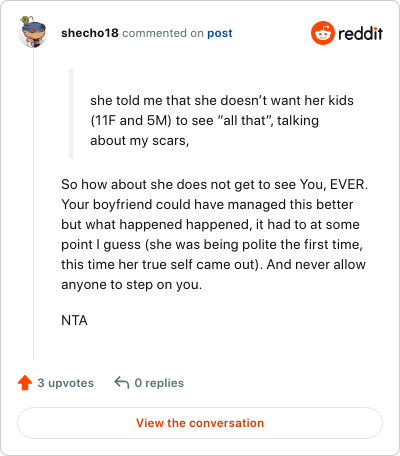
Task: Click the quoted text about scars
Action: [x=222, y=120]
